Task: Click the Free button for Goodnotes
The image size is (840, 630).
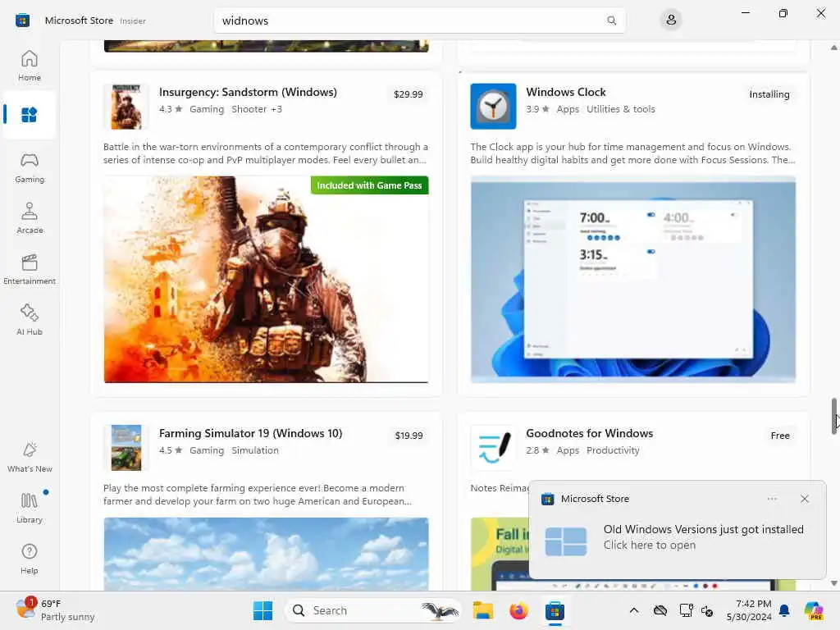Action: pyautogui.click(x=780, y=436)
